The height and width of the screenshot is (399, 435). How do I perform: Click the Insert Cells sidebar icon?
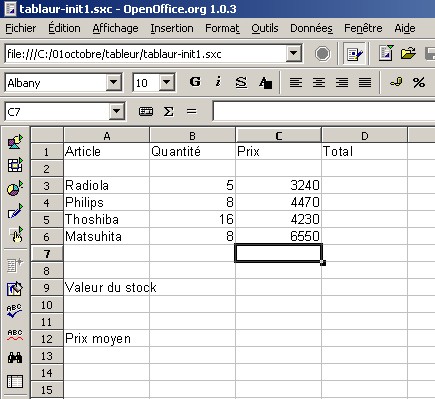(x=15, y=165)
